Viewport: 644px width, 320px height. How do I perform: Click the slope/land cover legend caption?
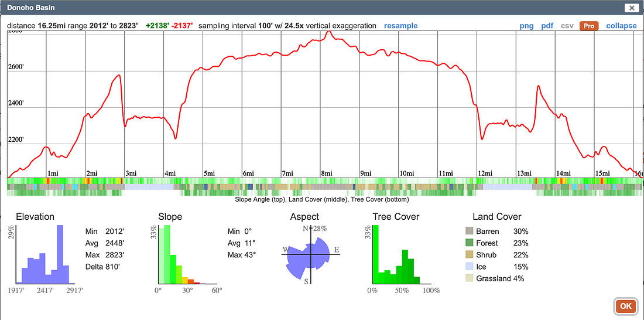coord(322,199)
